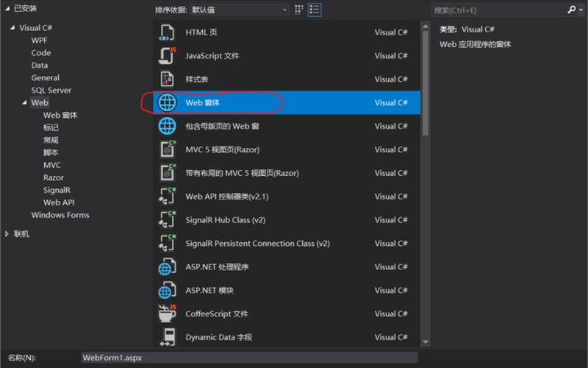Collapse the Web tree node
The width and height of the screenshot is (588, 368).
(x=24, y=102)
